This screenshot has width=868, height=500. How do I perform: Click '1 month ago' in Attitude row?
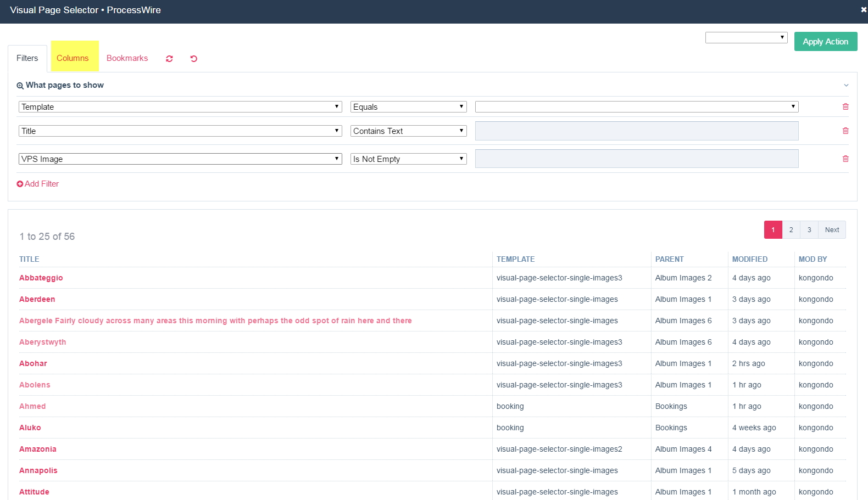point(754,492)
